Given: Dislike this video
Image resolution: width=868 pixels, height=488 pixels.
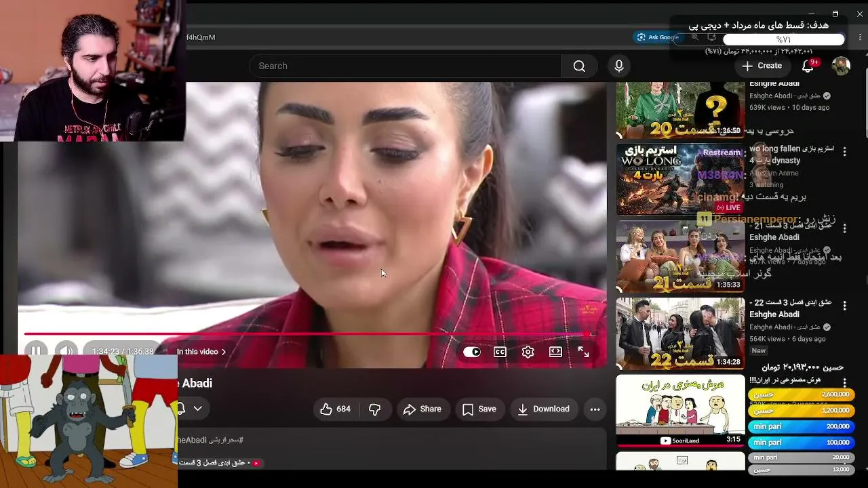Looking at the screenshot, I should 374,409.
